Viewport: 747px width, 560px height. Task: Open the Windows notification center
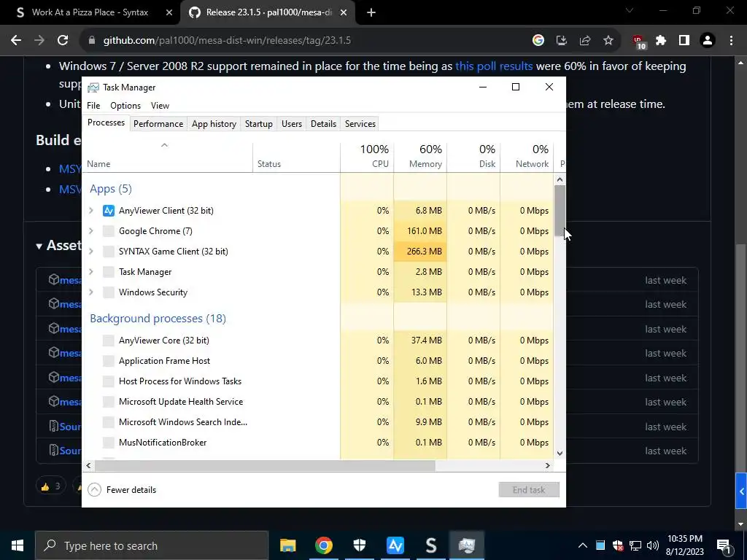[x=724, y=545]
